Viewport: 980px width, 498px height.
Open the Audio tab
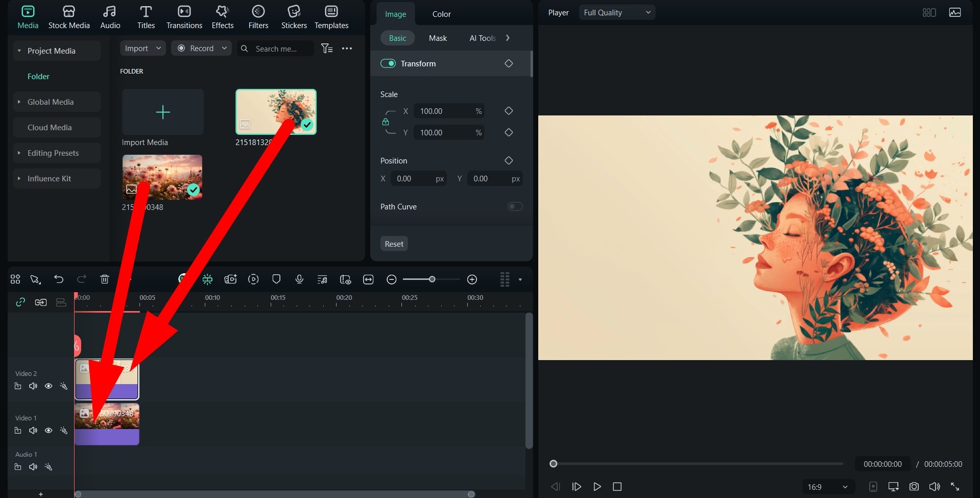pos(110,17)
